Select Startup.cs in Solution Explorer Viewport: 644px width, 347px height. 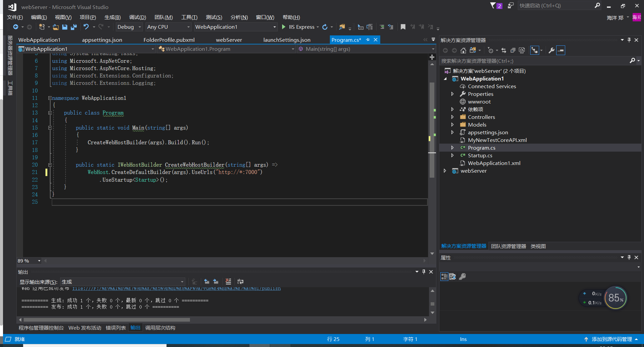[480, 155]
